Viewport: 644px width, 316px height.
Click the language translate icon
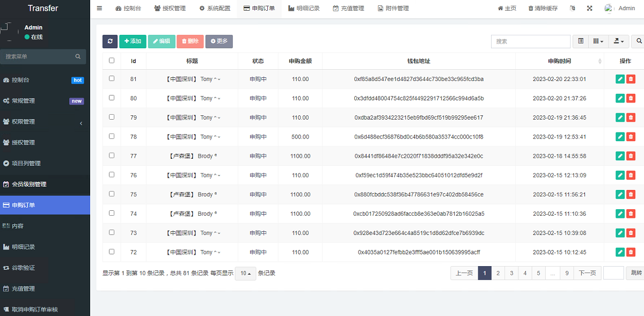(x=573, y=9)
